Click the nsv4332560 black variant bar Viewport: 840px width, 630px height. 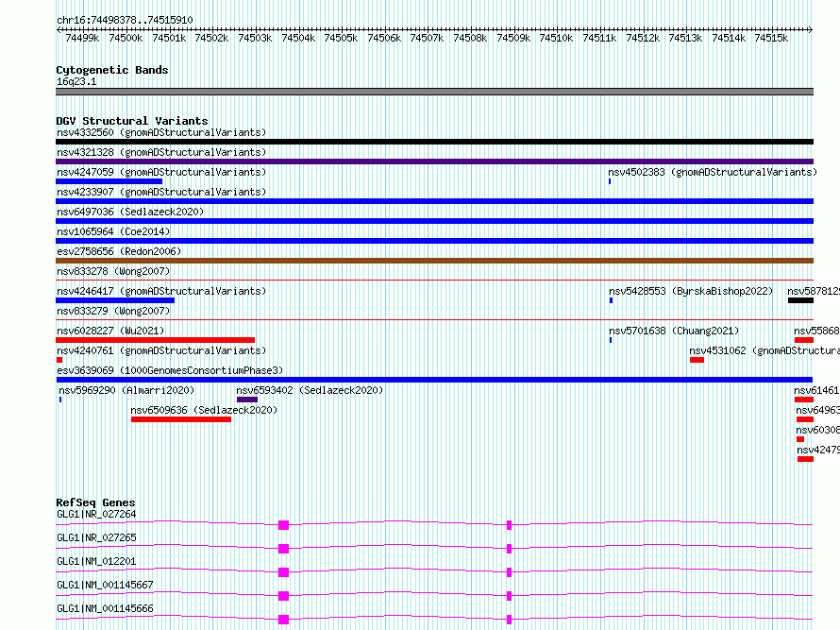[434, 142]
